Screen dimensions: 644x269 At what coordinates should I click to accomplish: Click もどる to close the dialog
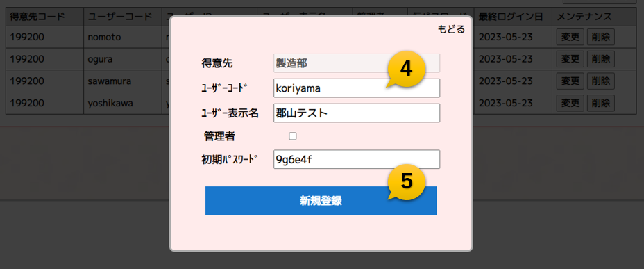click(x=451, y=29)
